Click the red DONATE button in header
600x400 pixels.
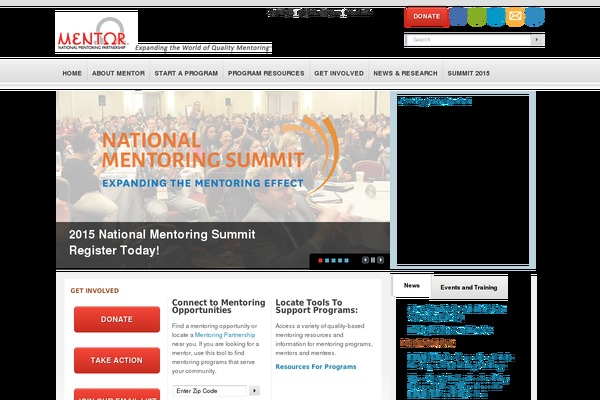pos(427,17)
